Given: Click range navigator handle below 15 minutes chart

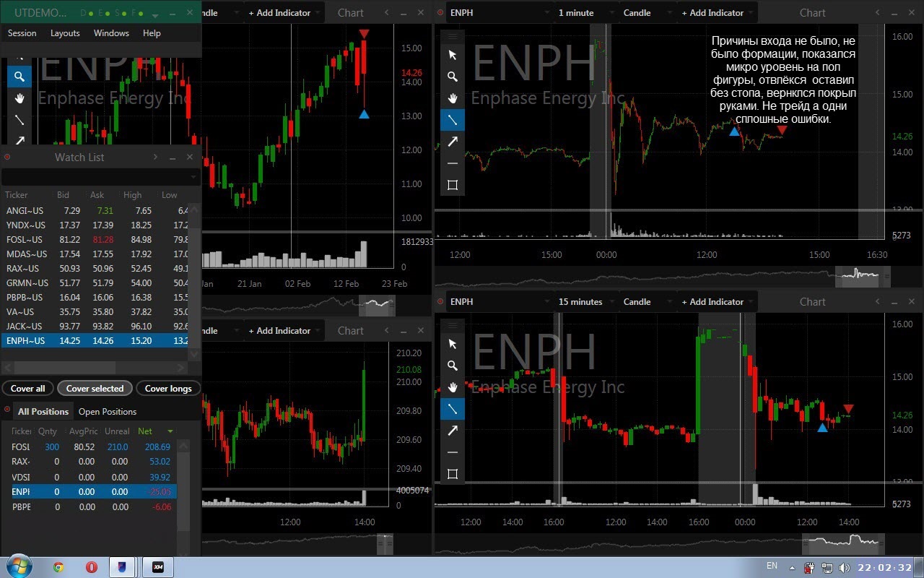Looking at the screenshot, I should tap(844, 543).
